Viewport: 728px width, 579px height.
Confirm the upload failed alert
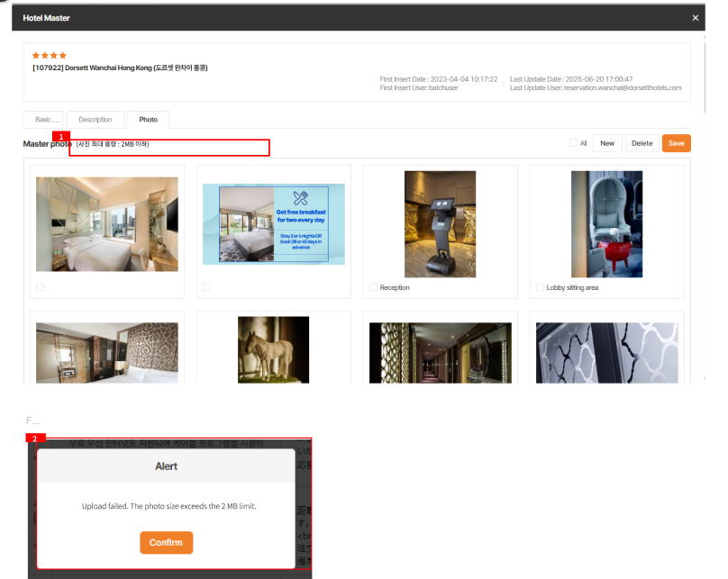click(x=166, y=542)
